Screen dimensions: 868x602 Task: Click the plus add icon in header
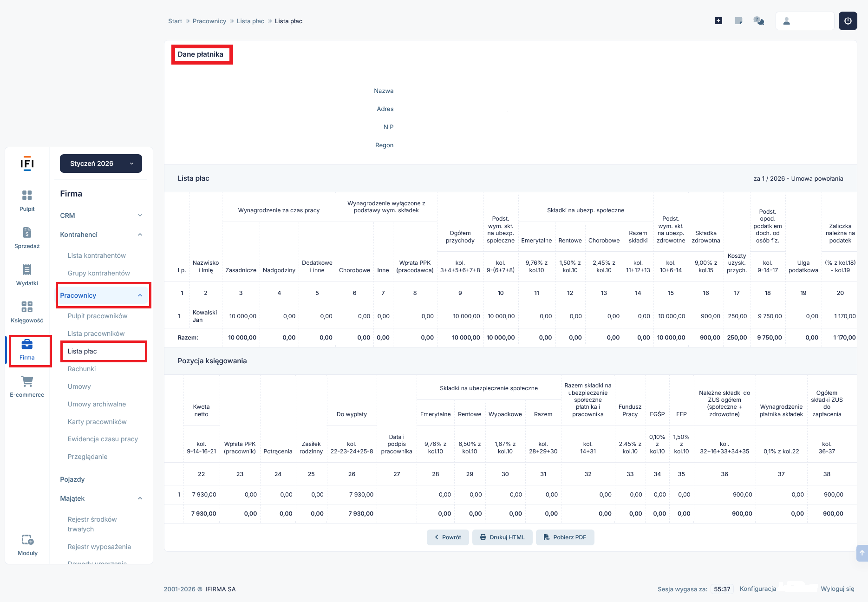tap(718, 21)
